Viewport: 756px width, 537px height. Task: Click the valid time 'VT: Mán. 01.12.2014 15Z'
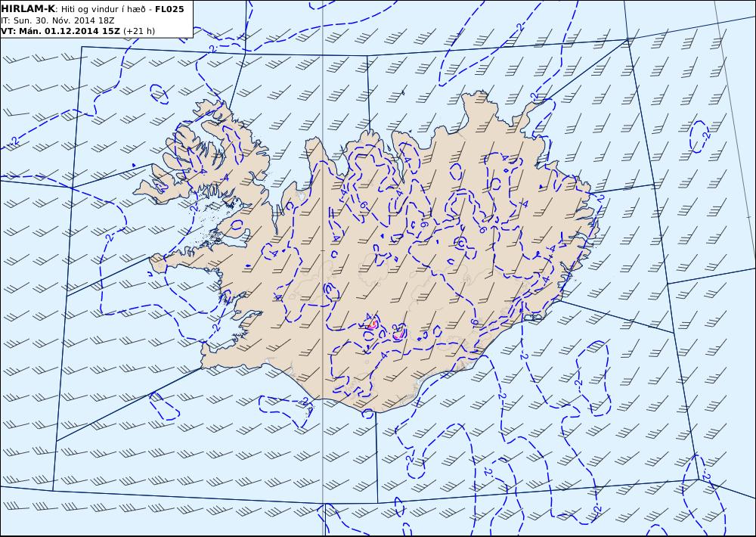(60, 31)
